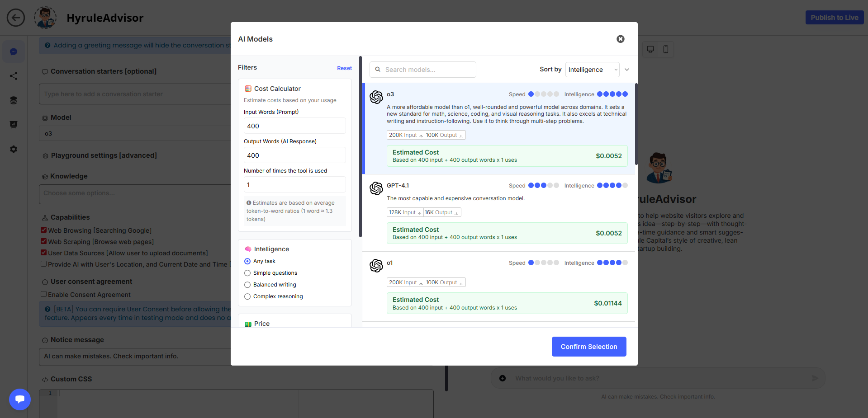The width and height of the screenshot is (868, 418).
Task: Click the Notice message input
Action: [135, 356]
